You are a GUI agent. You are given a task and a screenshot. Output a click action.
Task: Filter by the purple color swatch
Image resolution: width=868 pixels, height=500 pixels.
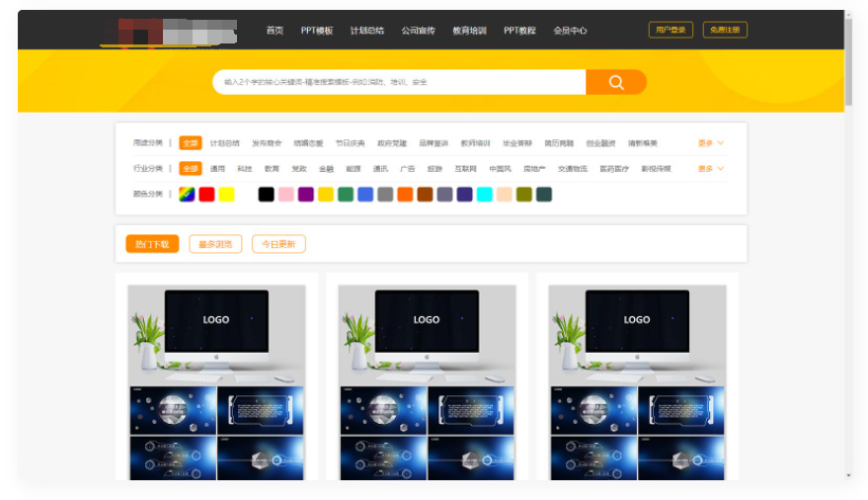pyautogui.click(x=305, y=195)
